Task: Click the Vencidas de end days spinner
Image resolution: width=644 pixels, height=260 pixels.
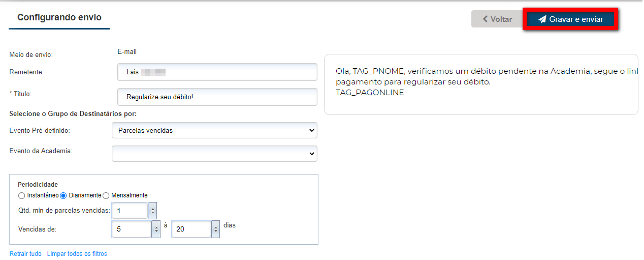Action: point(215,229)
